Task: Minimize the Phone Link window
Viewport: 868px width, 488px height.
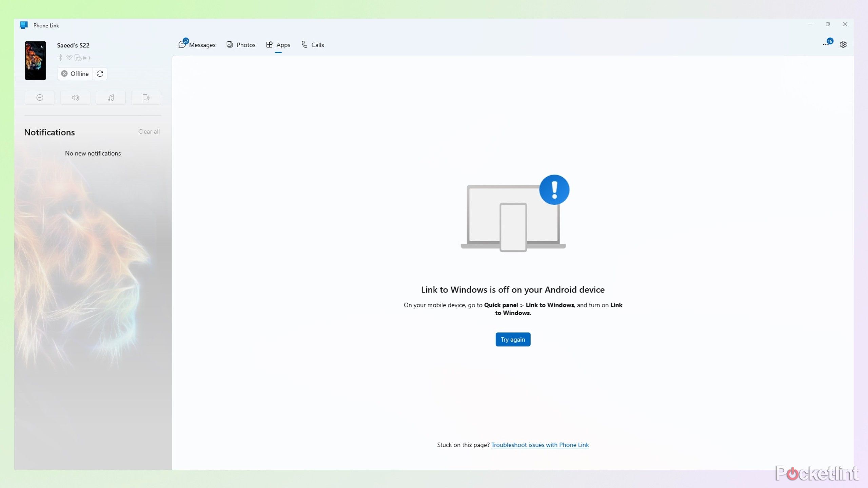Action: 810,24
